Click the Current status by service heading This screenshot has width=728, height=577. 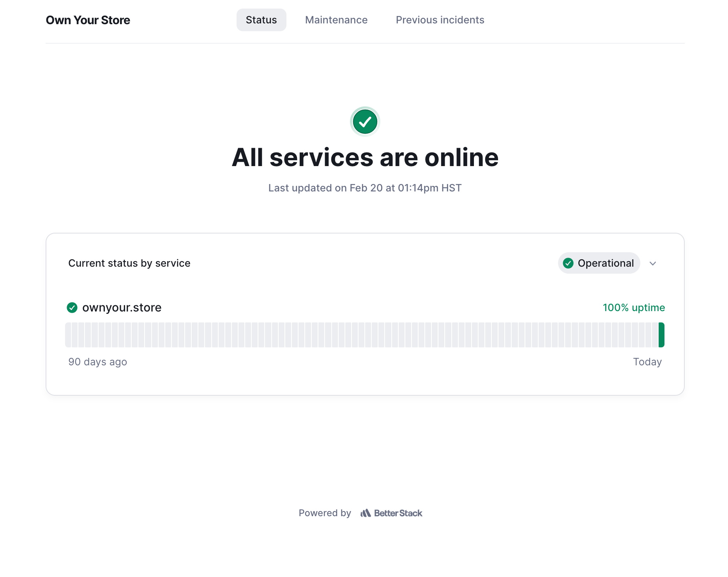[x=129, y=263]
